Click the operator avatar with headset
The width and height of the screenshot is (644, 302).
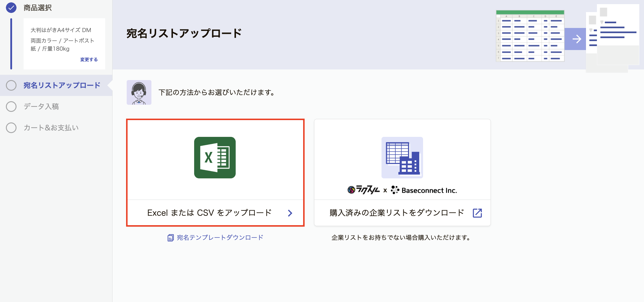(139, 92)
